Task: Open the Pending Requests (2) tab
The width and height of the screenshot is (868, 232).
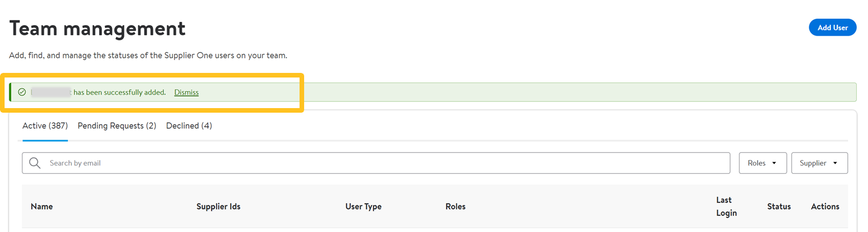Action: click(x=117, y=125)
